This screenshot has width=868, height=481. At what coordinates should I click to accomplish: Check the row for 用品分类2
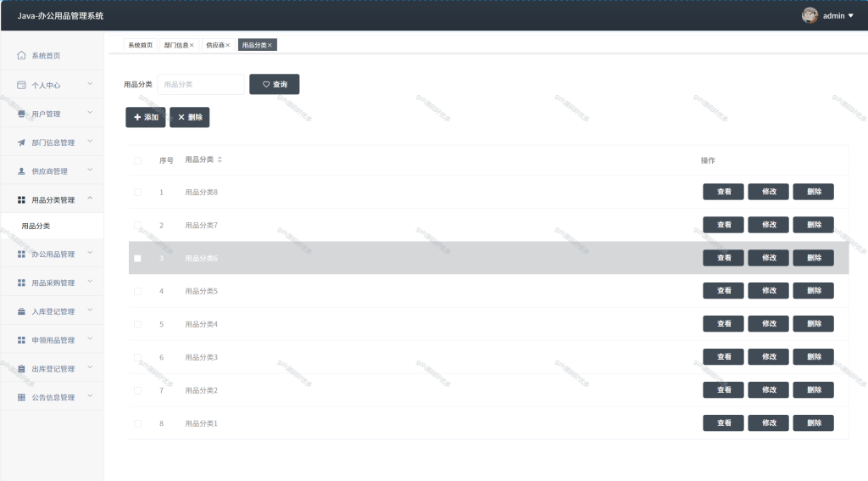137,390
